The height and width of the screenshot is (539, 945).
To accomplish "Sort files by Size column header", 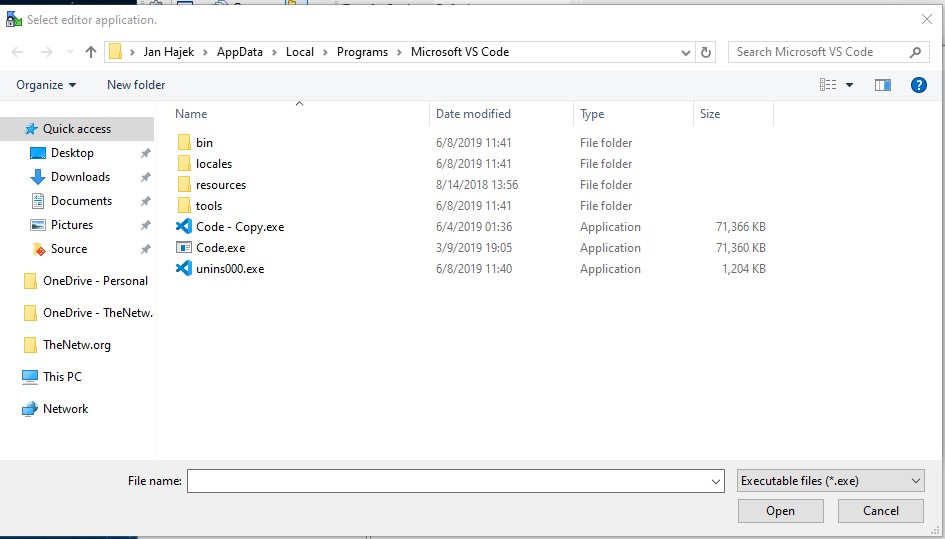I will [x=710, y=114].
